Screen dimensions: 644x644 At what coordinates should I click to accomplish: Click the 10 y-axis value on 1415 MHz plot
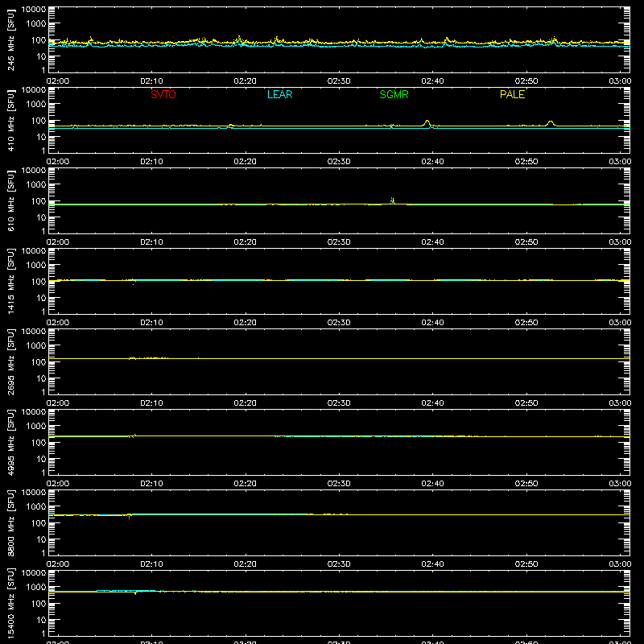point(41,298)
